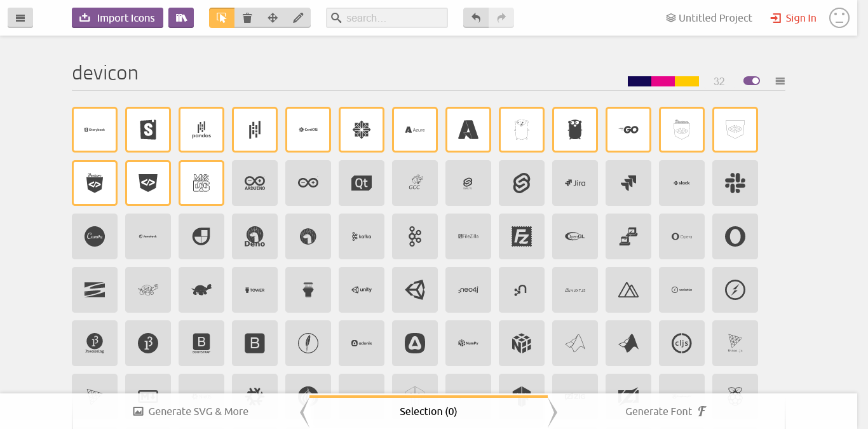Screen dimensions: 868x429
Task: Select the Deno wordmark icon
Action: [255, 236]
